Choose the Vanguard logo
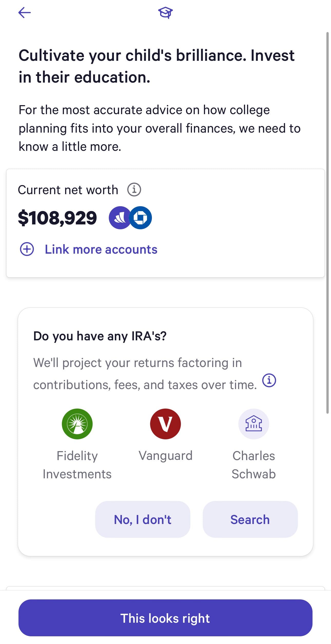The width and height of the screenshot is (331, 644). pyautogui.click(x=165, y=424)
